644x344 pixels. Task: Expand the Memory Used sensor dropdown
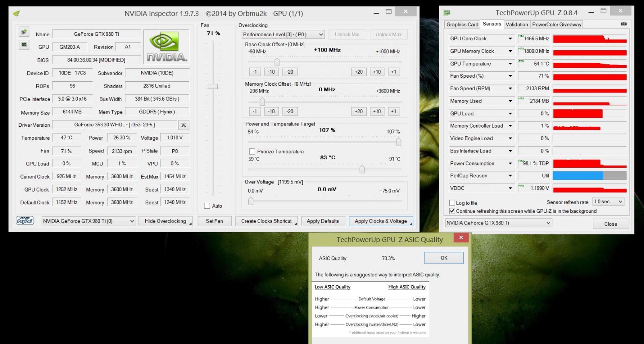coord(510,101)
